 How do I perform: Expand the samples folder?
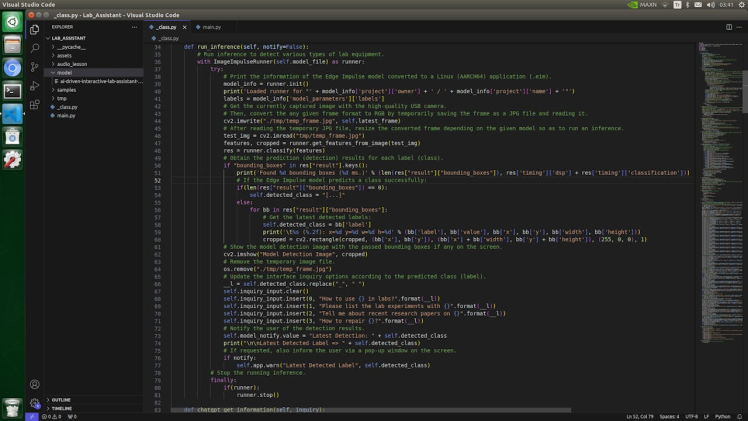[x=66, y=90]
